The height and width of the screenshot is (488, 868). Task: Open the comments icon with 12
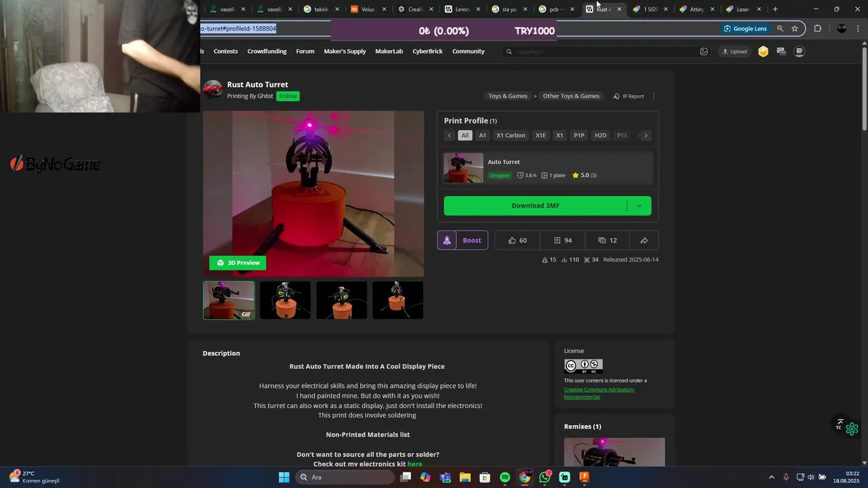[x=602, y=241]
